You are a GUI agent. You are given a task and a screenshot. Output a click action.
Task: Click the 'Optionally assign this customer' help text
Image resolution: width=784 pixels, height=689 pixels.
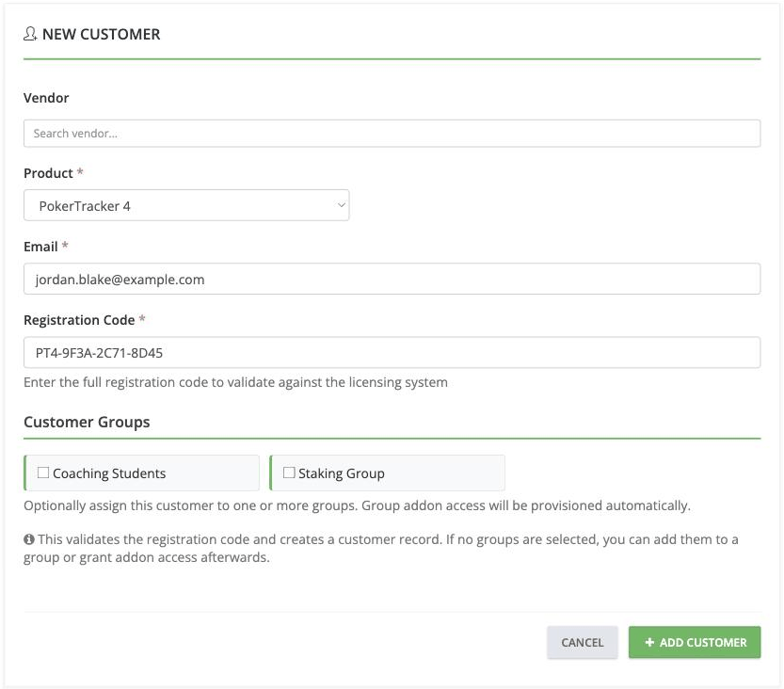357,505
